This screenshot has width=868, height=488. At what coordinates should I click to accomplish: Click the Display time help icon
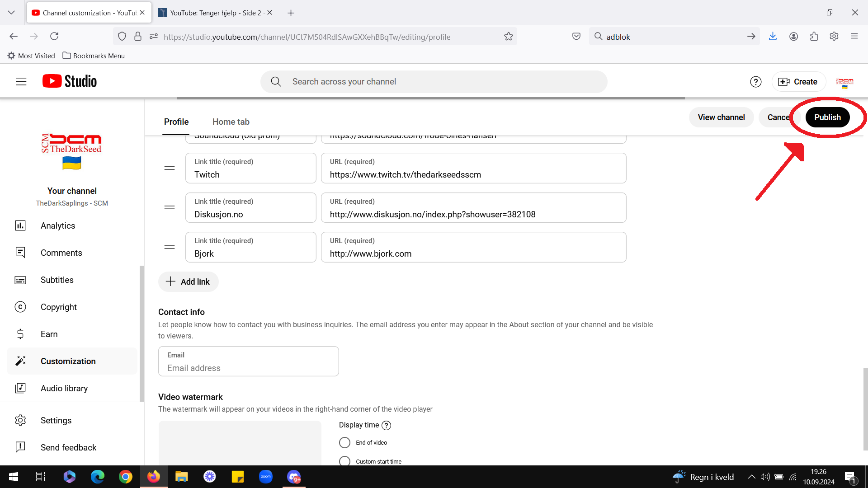(x=386, y=425)
